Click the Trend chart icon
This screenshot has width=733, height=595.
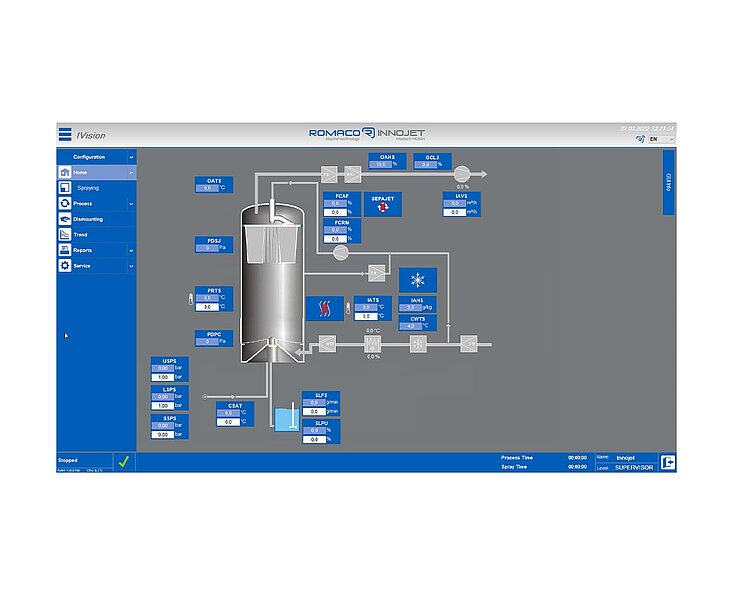[65, 234]
